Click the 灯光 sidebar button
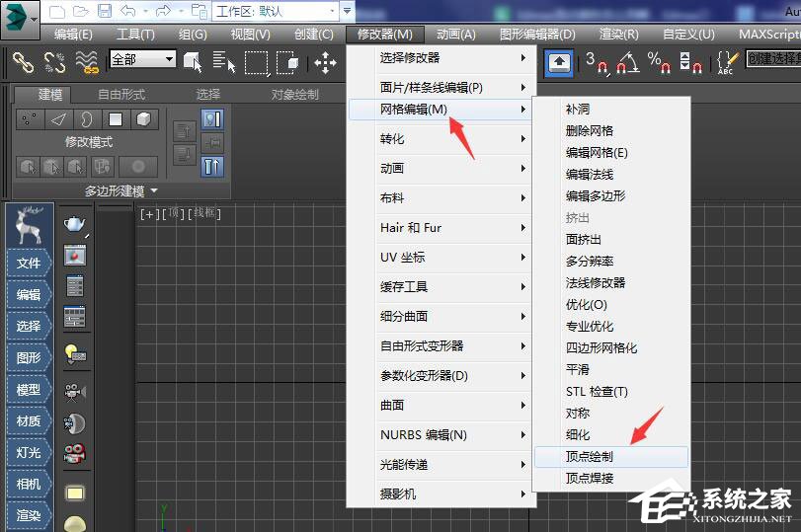 coord(29,453)
